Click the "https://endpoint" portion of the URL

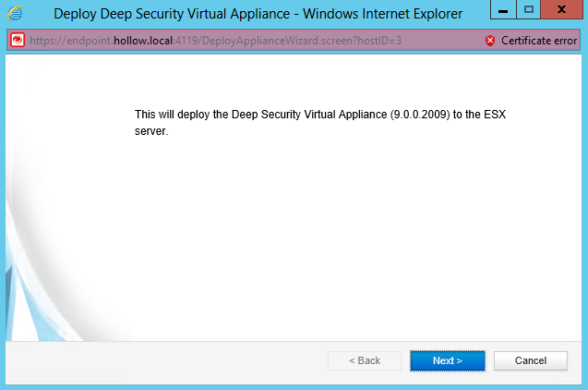click(69, 41)
